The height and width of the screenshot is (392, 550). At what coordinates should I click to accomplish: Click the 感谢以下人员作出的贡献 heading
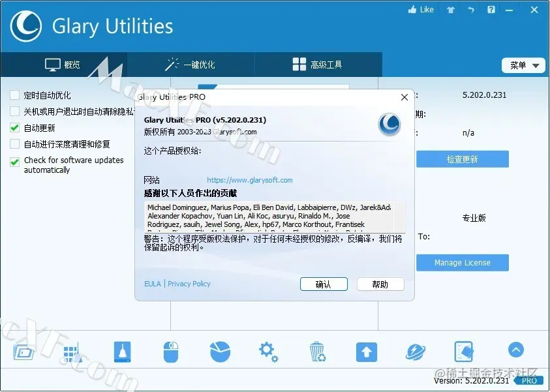191,193
